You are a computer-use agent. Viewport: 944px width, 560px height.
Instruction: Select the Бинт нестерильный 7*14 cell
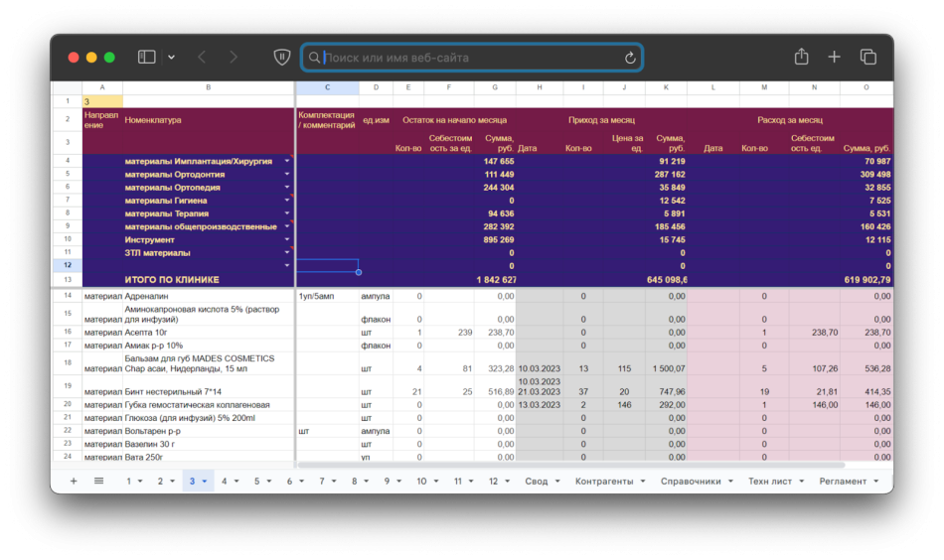[209, 387]
